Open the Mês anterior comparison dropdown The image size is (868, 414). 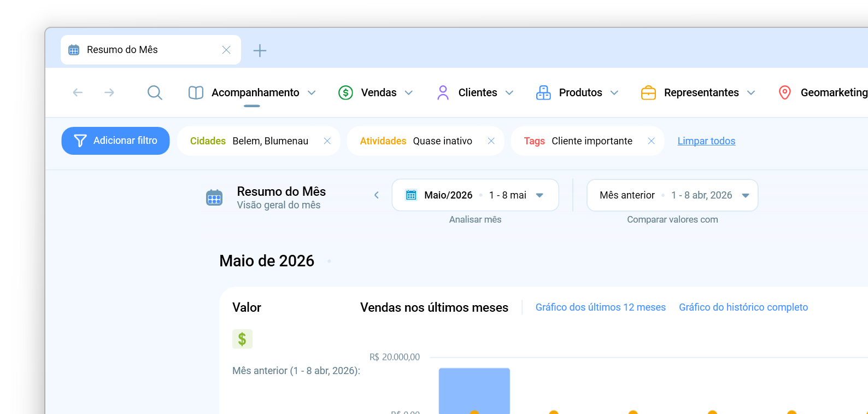672,195
